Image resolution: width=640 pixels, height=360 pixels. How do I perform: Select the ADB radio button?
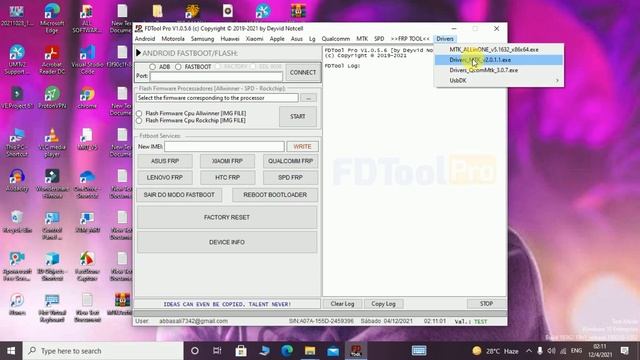tap(152, 67)
